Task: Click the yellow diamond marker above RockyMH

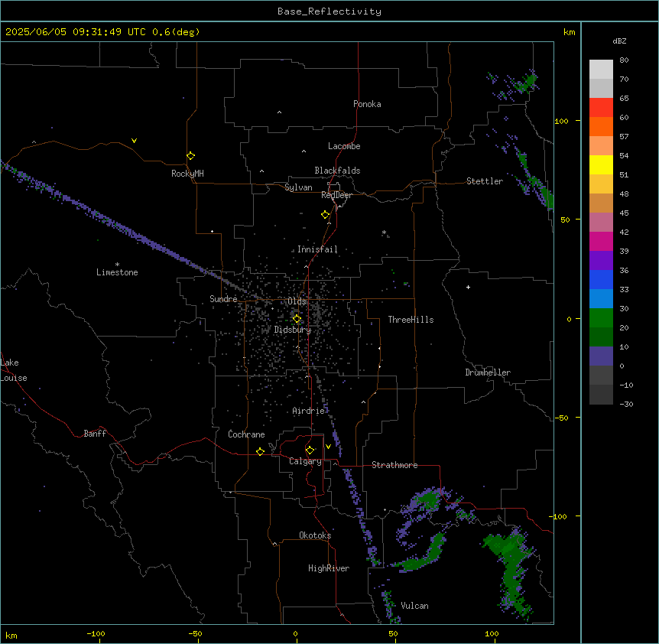Action: [190, 155]
